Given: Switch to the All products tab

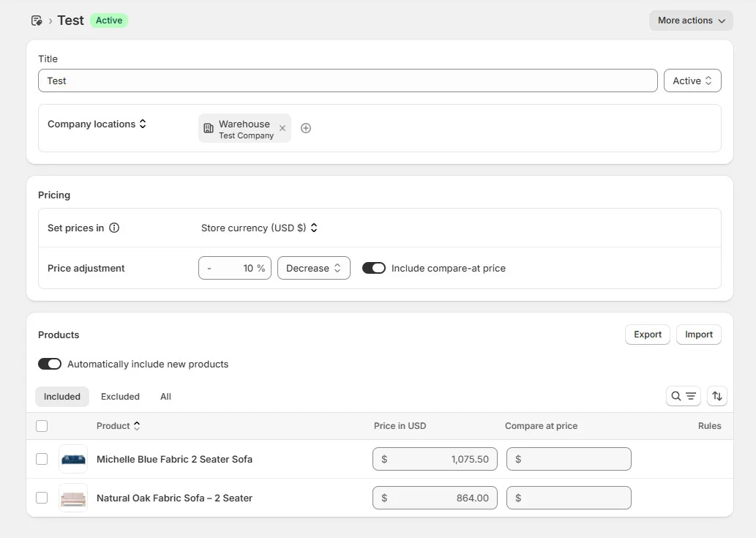Looking at the screenshot, I should tap(165, 396).
